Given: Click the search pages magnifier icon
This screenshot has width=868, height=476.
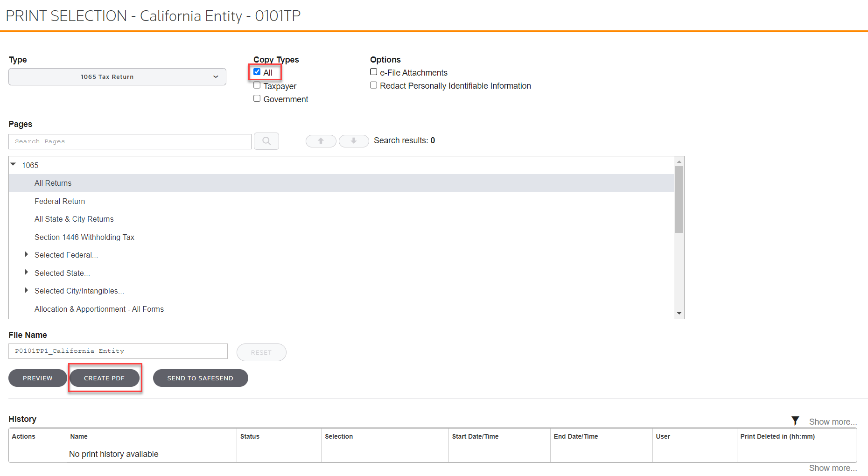Looking at the screenshot, I should pos(266,141).
